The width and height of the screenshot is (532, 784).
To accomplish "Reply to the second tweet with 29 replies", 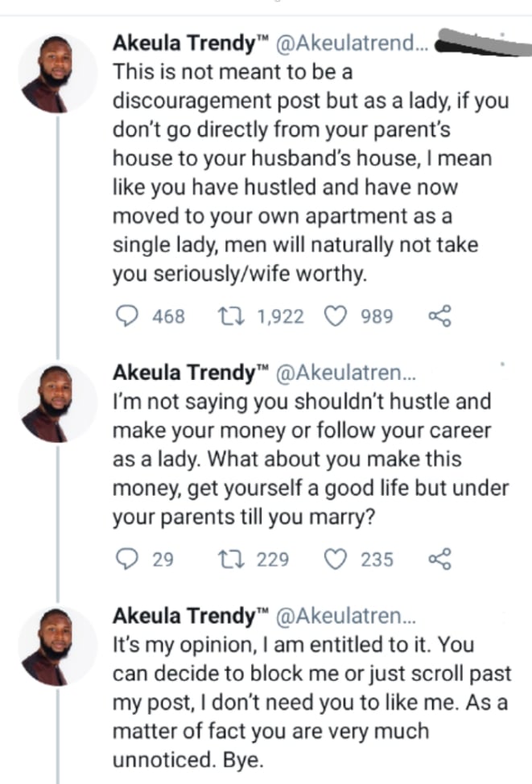I will pyautogui.click(x=125, y=559).
